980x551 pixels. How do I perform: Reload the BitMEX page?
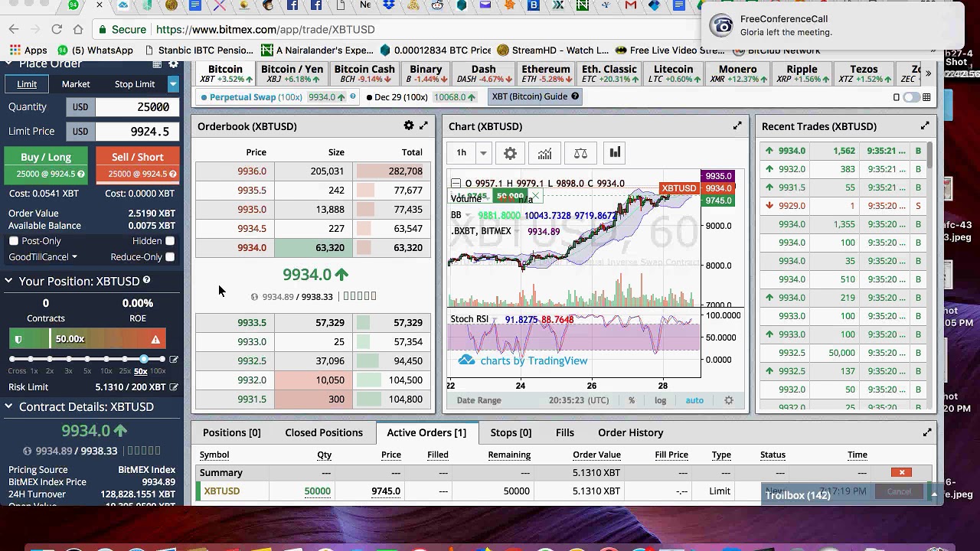57,29
